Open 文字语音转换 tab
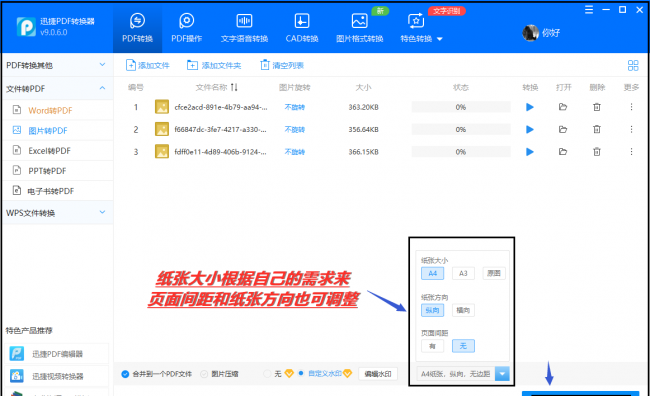Image resolution: width=650 pixels, height=396 pixels. click(244, 28)
